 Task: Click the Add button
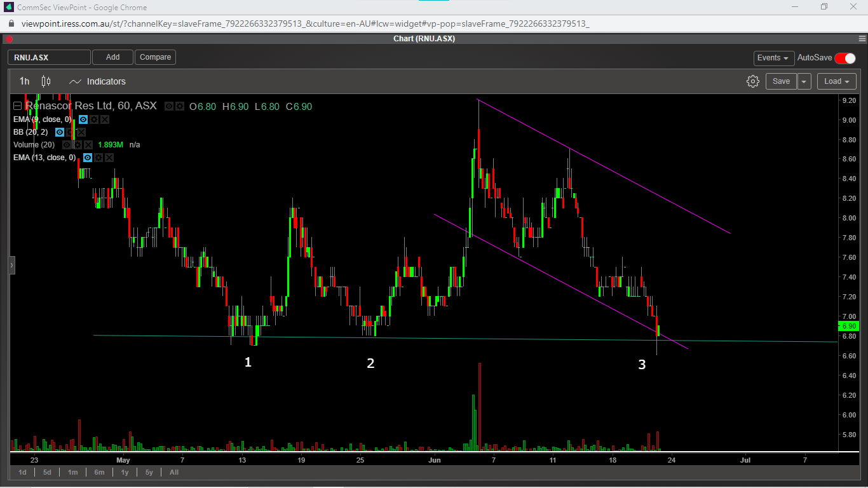point(112,57)
